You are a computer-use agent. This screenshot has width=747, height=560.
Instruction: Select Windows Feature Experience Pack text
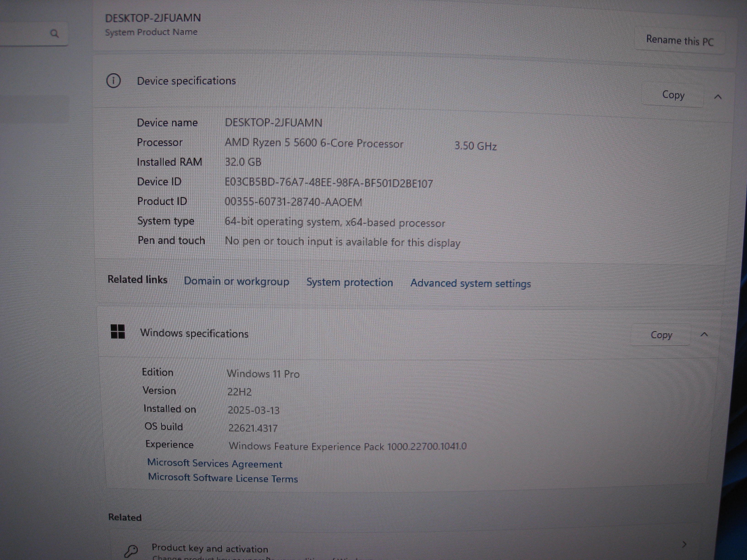click(348, 446)
